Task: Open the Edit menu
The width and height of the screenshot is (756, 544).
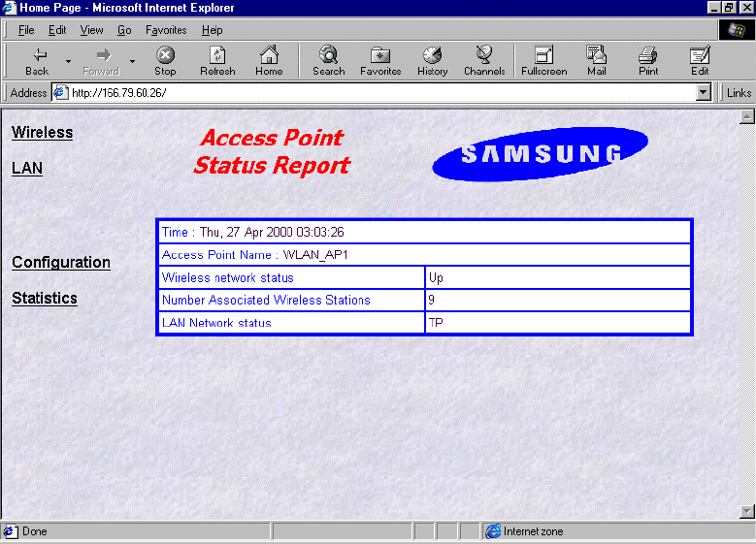Action: pyautogui.click(x=57, y=30)
